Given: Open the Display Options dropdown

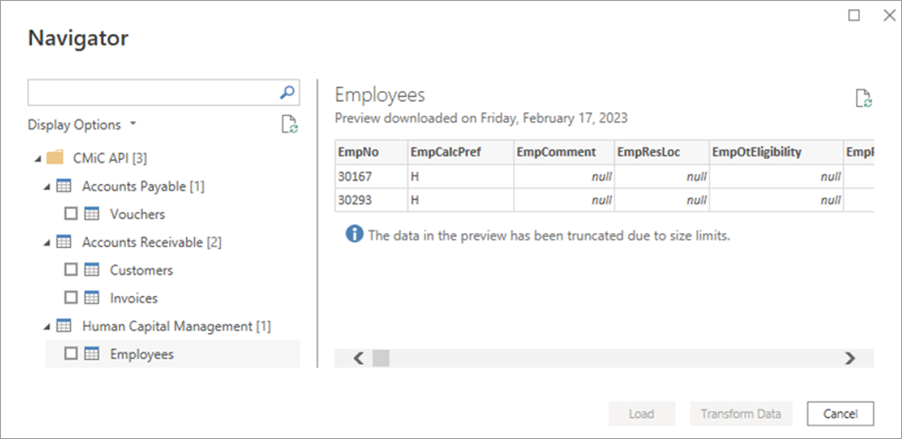Looking at the screenshot, I should (82, 125).
